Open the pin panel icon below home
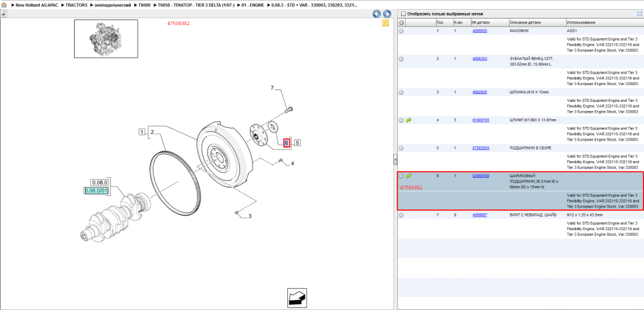 pyautogui.click(x=4, y=14)
